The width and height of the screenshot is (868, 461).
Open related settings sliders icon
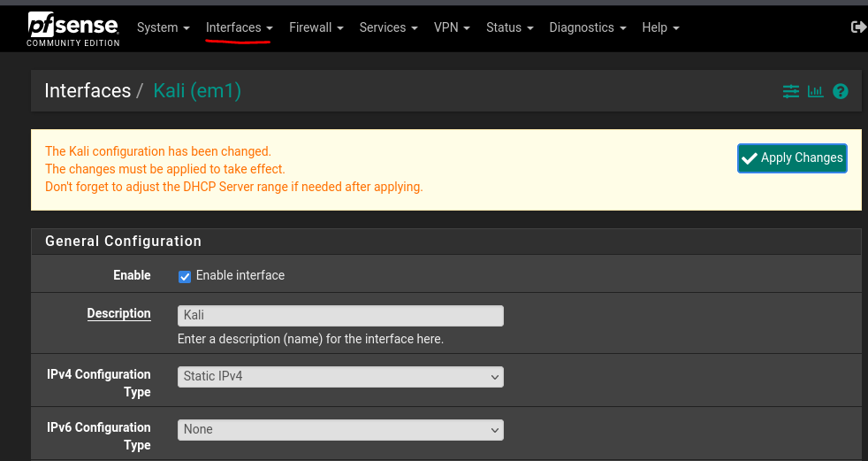(x=790, y=91)
